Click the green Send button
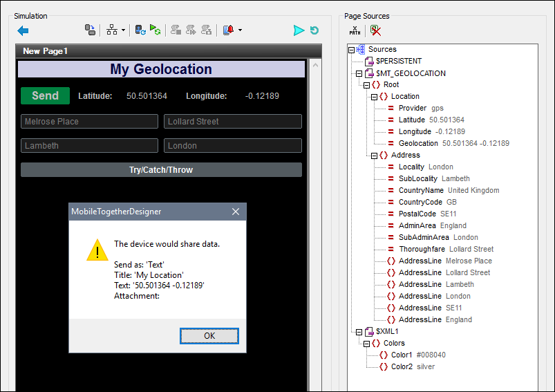555x392 pixels. [45, 96]
